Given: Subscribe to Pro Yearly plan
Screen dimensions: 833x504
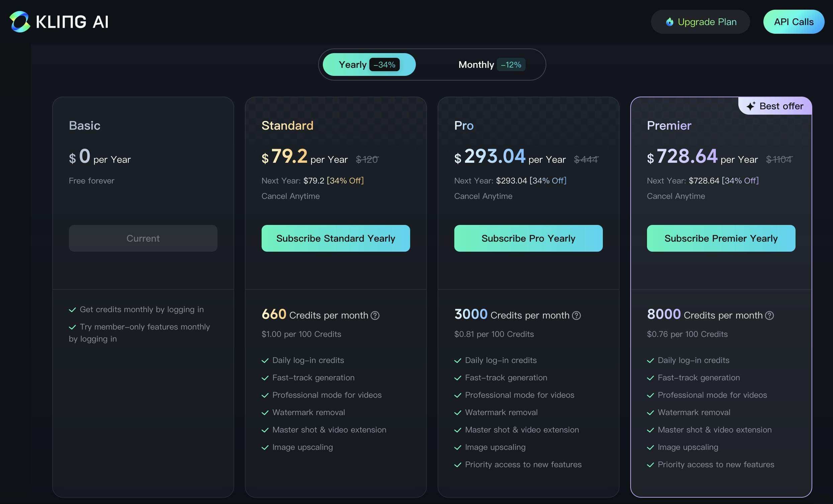Looking at the screenshot, I should [528, 238].
